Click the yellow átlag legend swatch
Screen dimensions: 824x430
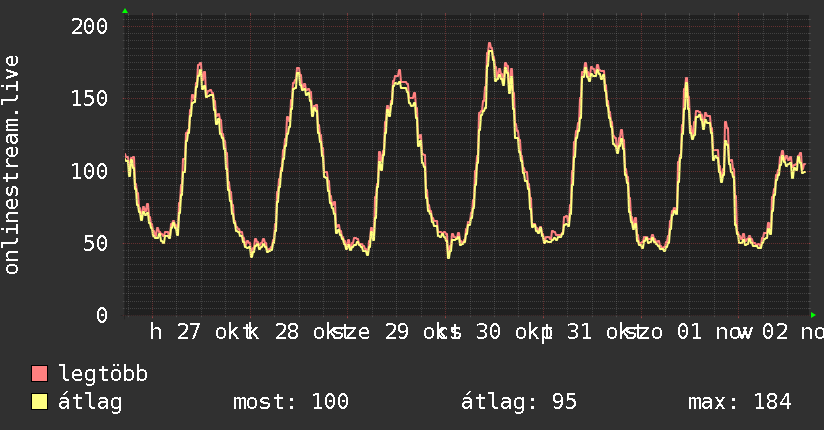(40, 402)
